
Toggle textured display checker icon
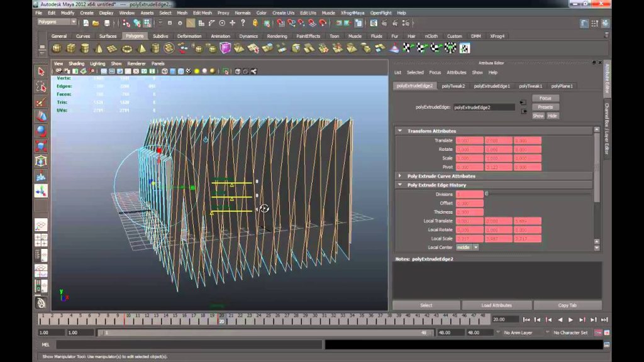tap(189, 72)
